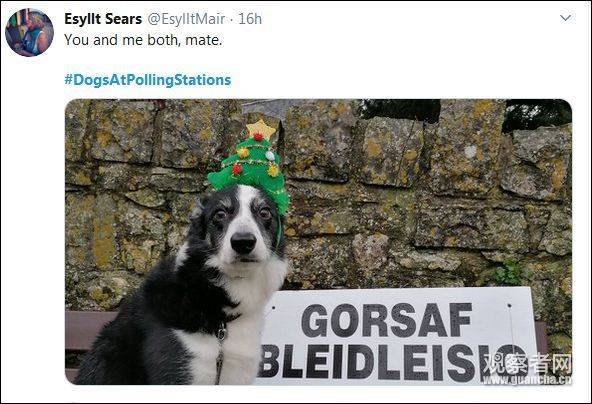
Task: Click the display name Esyllt Sears
Action: click(x=103, y=19)
